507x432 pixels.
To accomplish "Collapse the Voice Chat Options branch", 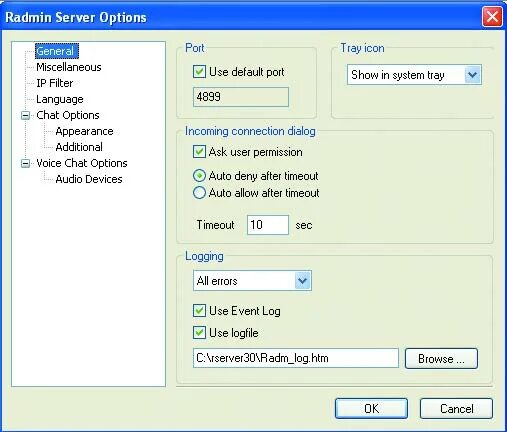I will 25,163.
